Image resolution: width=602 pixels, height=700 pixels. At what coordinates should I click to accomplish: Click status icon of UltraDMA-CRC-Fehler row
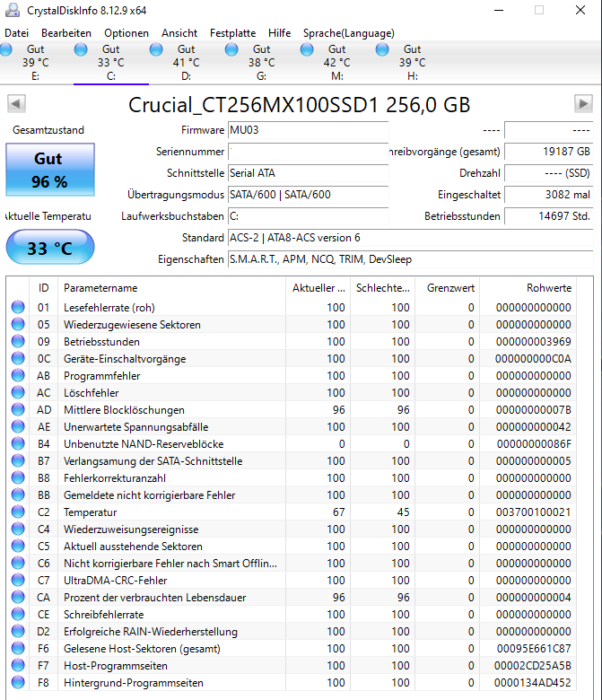point(18,580)
